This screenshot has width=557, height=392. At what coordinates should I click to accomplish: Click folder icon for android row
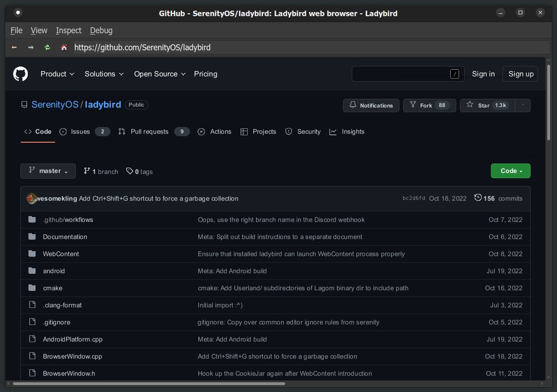click(x=32, y=271)
